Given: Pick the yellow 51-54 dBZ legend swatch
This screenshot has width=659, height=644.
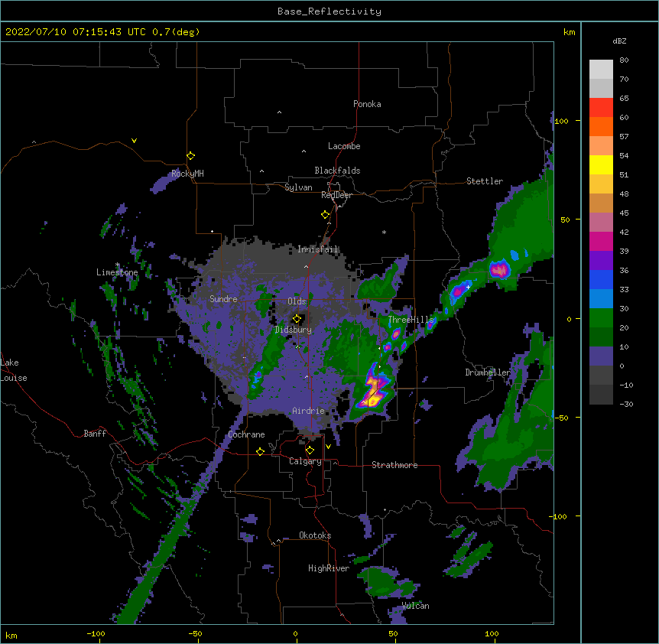Looking at the screenshot, I should 601,164.
